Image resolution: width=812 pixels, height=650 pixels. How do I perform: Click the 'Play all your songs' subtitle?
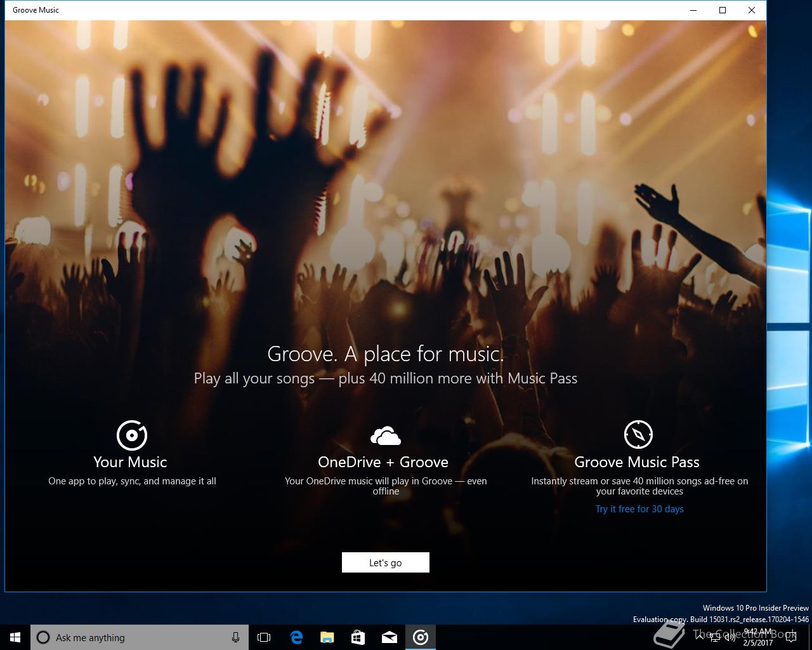(386, 378)
